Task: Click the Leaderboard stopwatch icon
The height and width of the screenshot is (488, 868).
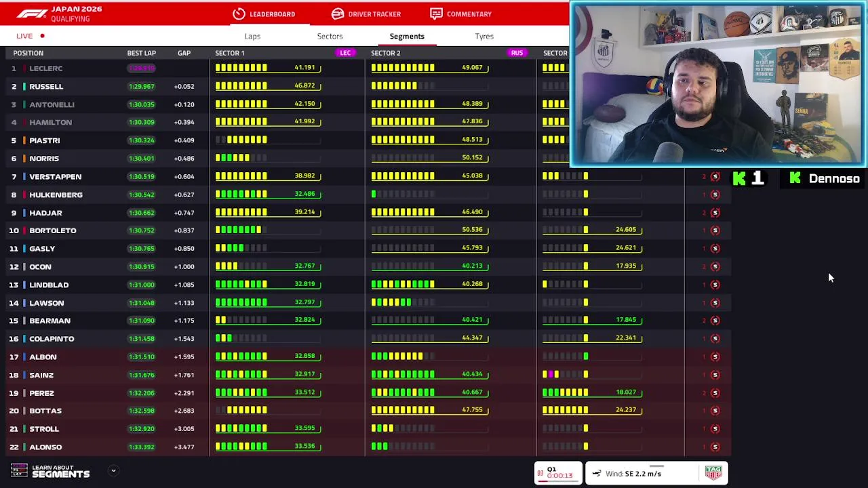Action: point(239,14)
